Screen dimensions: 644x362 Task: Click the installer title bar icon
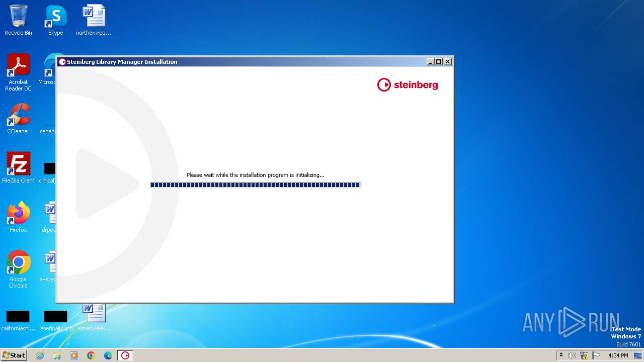coord(62,62)
